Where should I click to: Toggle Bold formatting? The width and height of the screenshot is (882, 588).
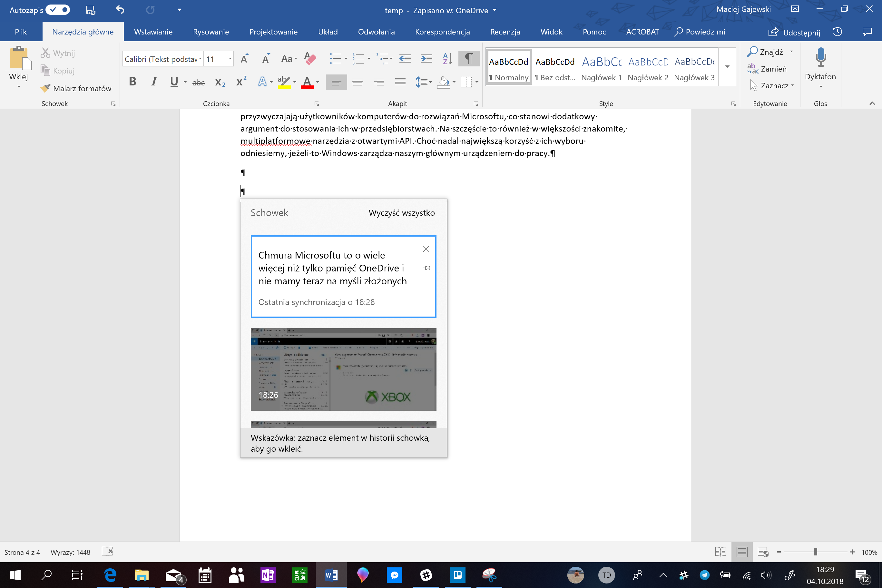[x=133, y=82]
